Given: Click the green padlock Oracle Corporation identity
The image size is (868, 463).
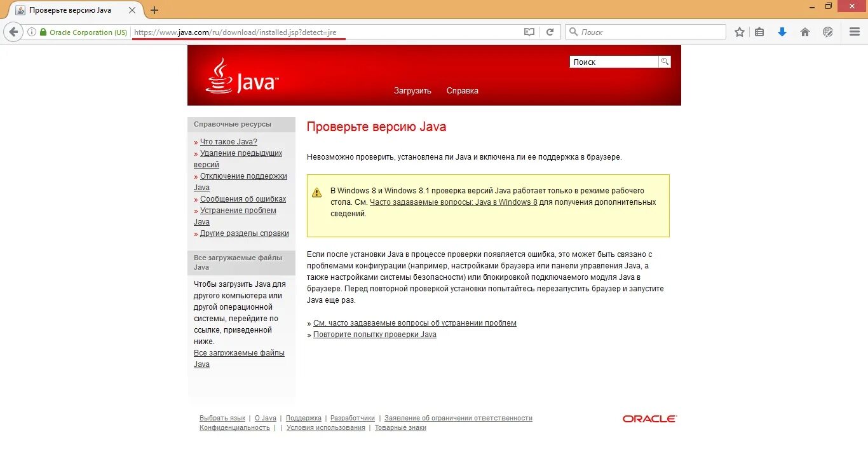Looking at the screenshot, I should coord(84,32).
